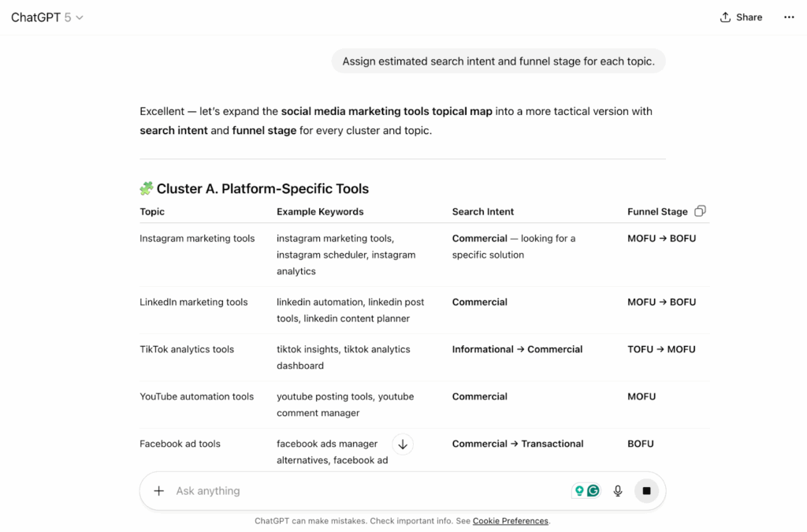Click the chevron next to ChatGPT 5
Viewport: 807px width, 532px height.
click(x=80, y=18)
